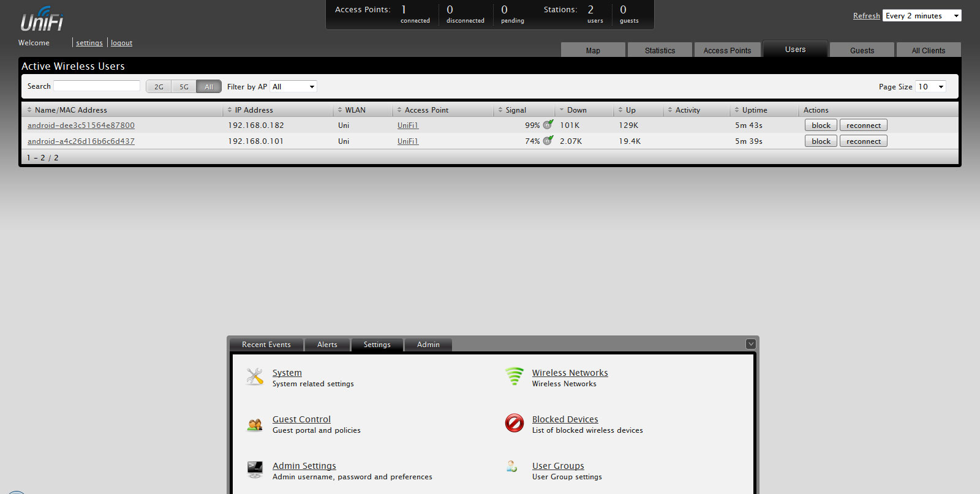
Task: Click the 101K down value
Action: [x=570, y=125]
